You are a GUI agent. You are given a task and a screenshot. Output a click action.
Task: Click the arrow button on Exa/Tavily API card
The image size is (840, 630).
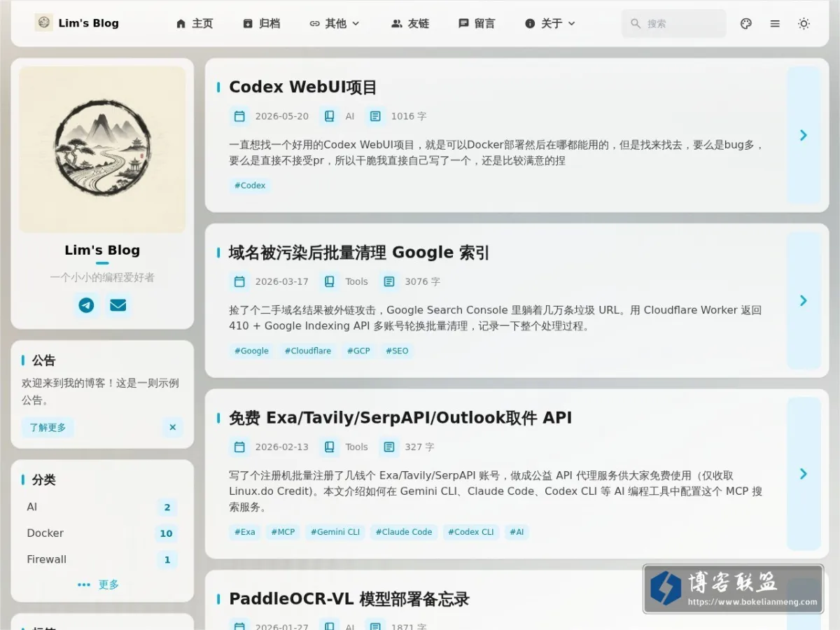tap(804, 474)
